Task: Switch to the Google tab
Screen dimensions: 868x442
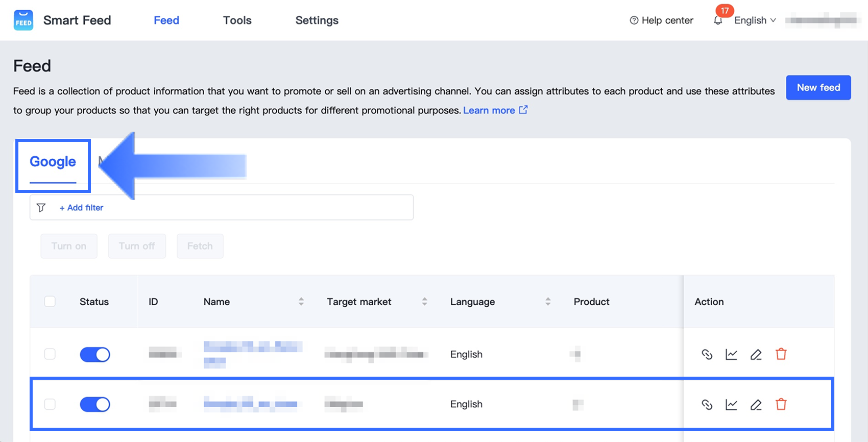Action: [53, 162]
